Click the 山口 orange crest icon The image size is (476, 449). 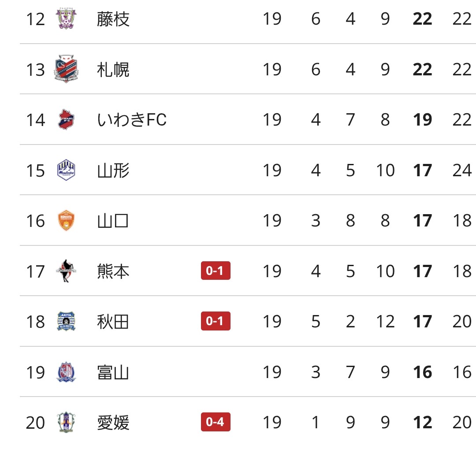66,221
